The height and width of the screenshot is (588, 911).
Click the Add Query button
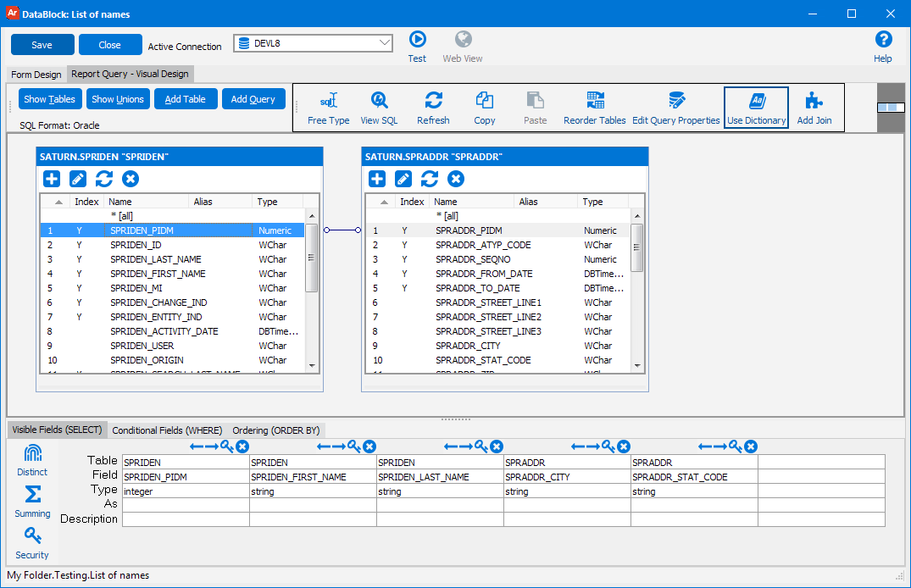[x=253, y=99]
